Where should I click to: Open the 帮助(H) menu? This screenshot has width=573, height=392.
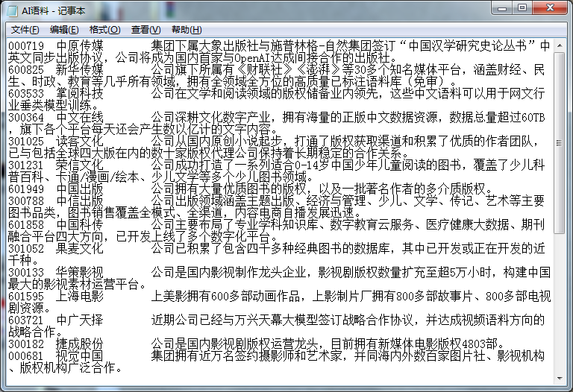(x=187, y=30)
